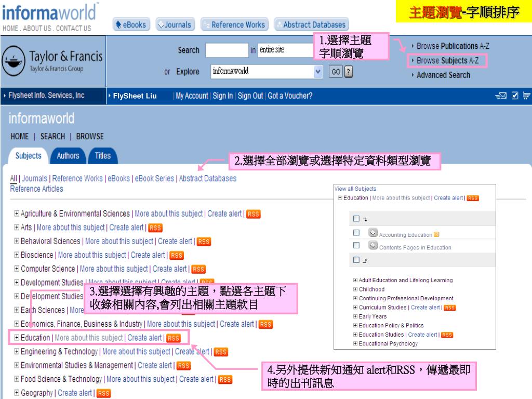The width and height of the screenshot is (532, 399).
Task: Click the Got a Voucher? link
Action: pyautogui.click(x=290, y=96)
